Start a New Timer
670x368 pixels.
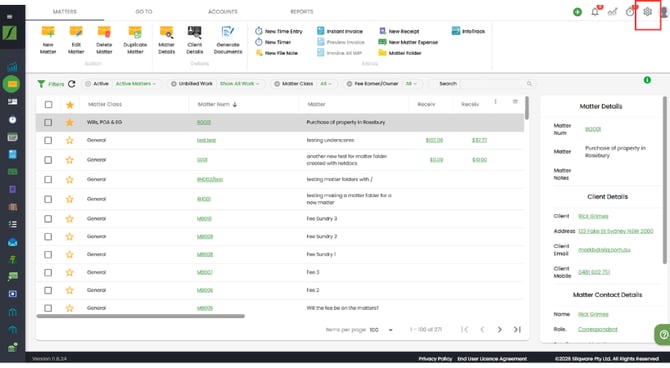pos(273,42)
